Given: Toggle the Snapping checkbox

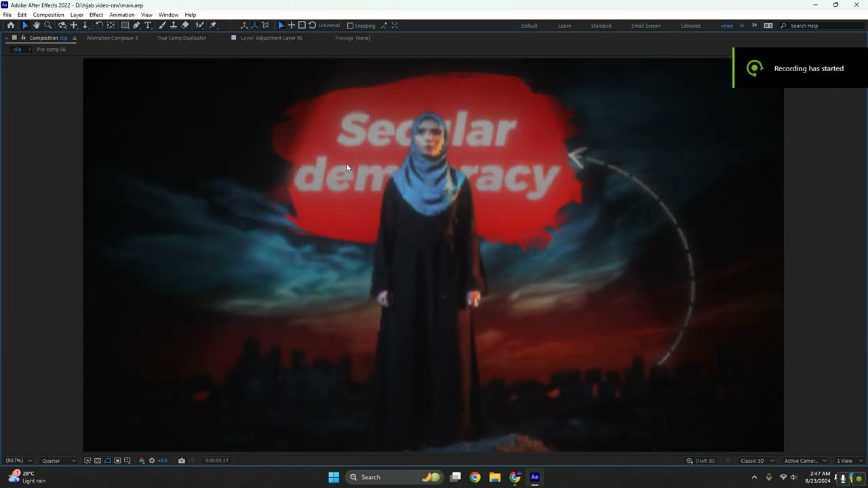Looking at the screenshot, I should click(350, 26).
